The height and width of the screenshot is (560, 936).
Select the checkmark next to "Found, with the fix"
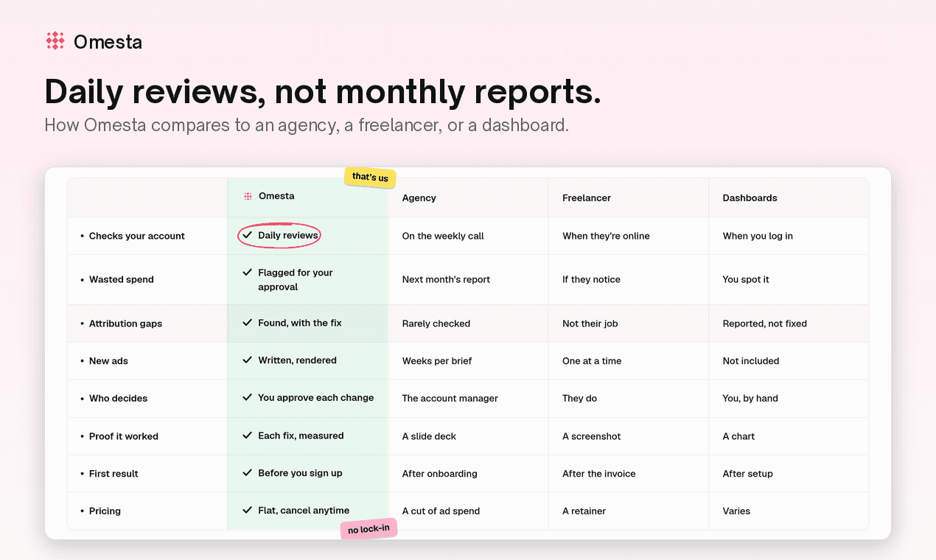click(x=248, y=323)
